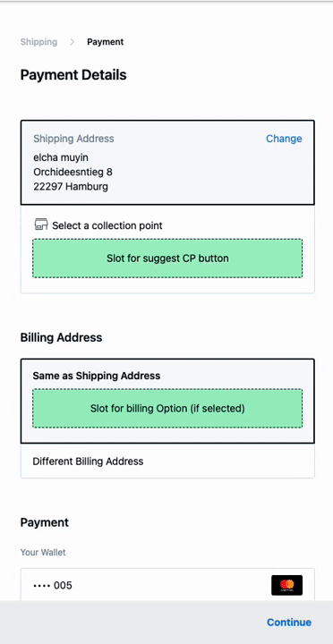Click the Mastercard logo icon

(286, 585)
